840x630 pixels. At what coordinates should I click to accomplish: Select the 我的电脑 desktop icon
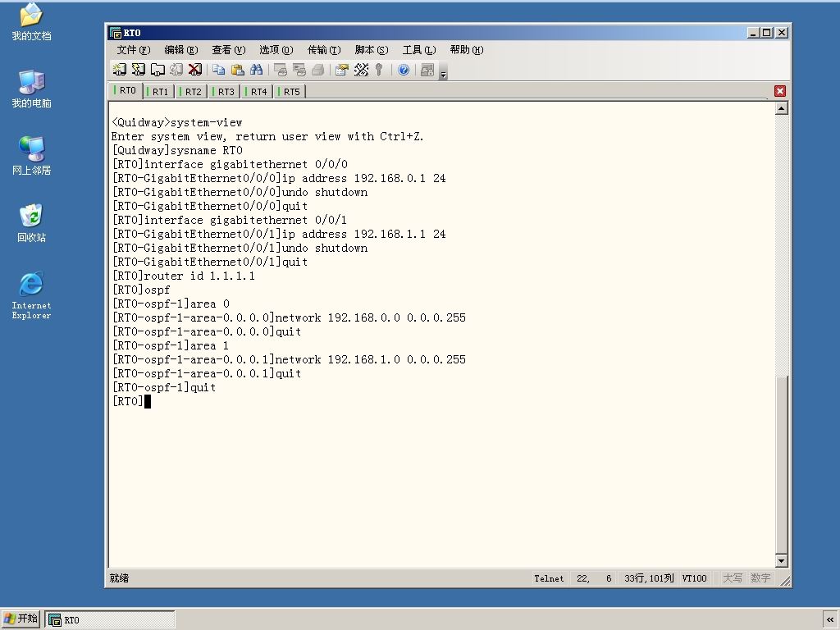click(31, 89)
